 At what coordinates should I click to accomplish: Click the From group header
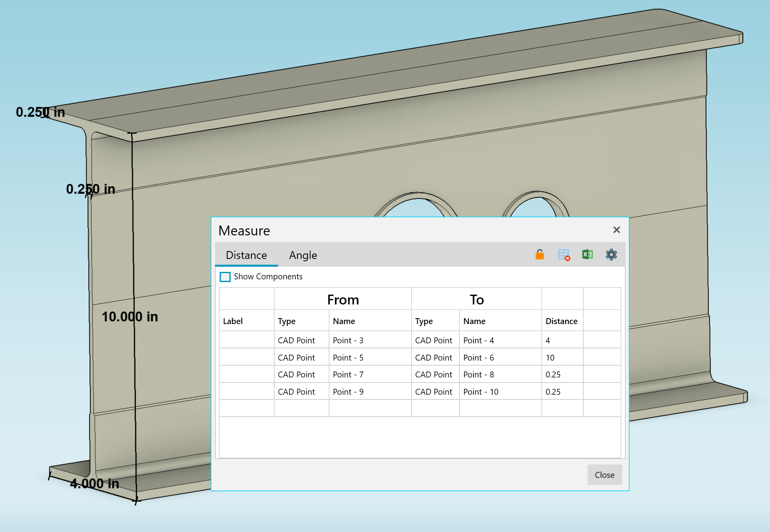343,300
